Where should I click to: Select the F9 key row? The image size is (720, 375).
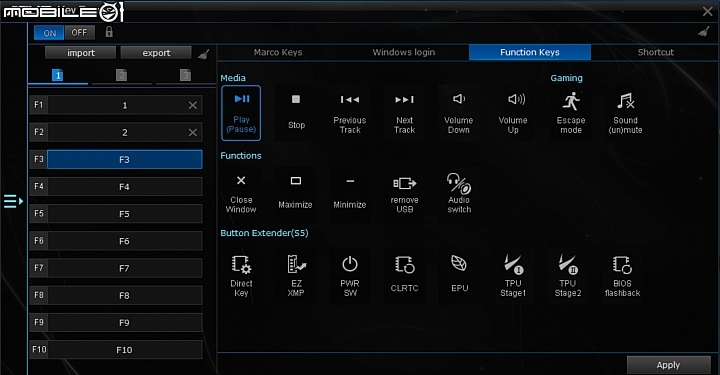pyautogui.click(x=116, y=323)
